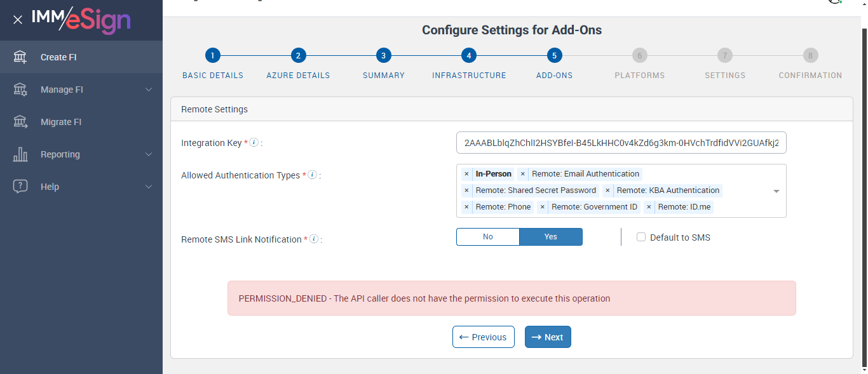Click the Integration Key input field
The width and height of the screenshot is (868, 374).
pyautogui.click(x=621, y=143)
